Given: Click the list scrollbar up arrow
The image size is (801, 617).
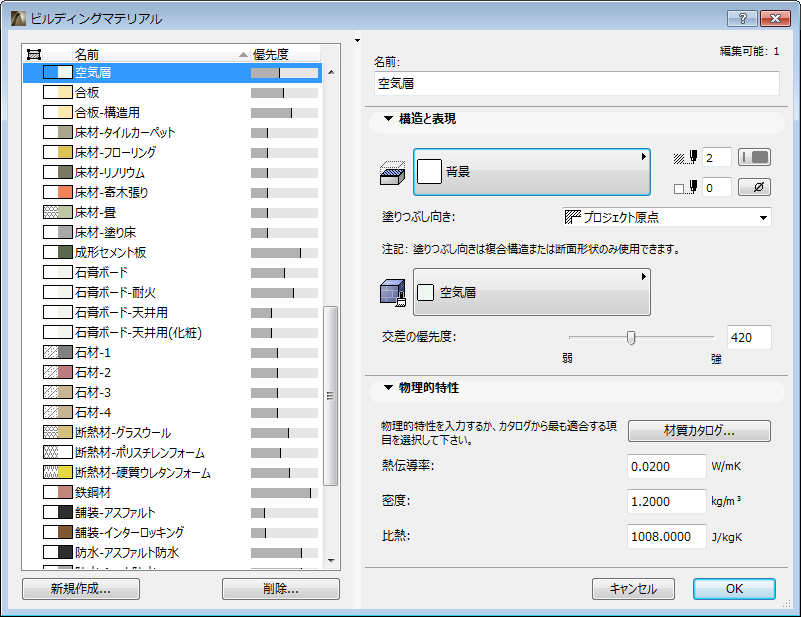Looking at the screenshot, I should [331, 72].
